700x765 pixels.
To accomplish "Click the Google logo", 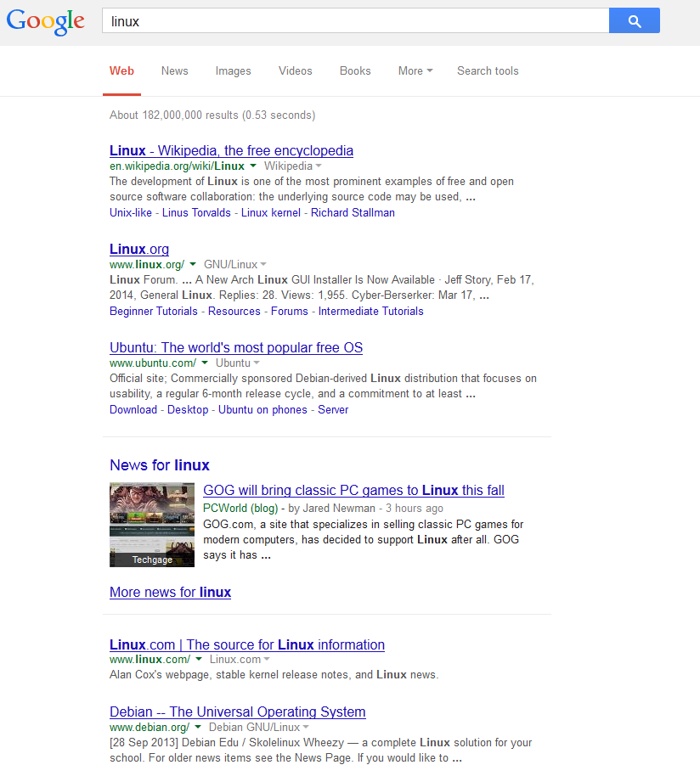I will pyautogui.click(x=45, y=20).
